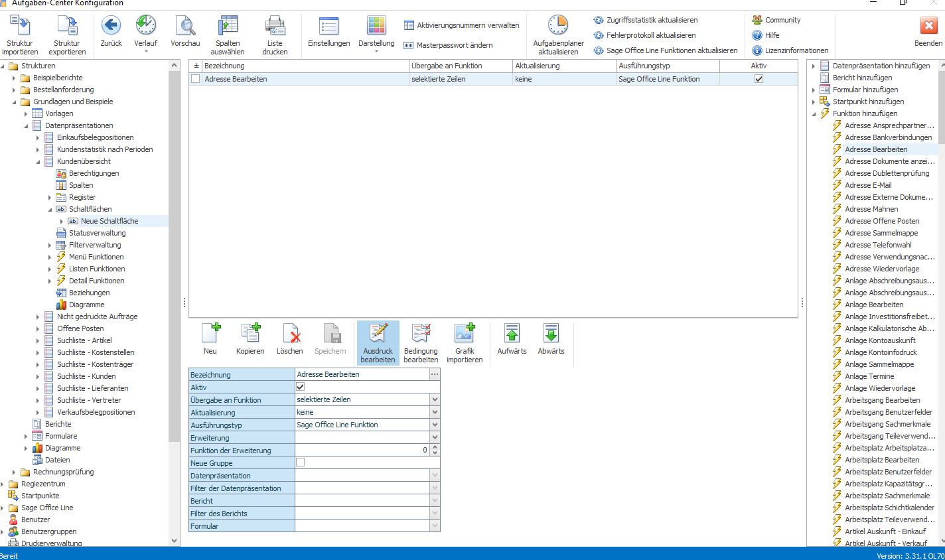
Task: Click Aufgabenplaner aktualisieren clock icon
Action: (558, 26)
